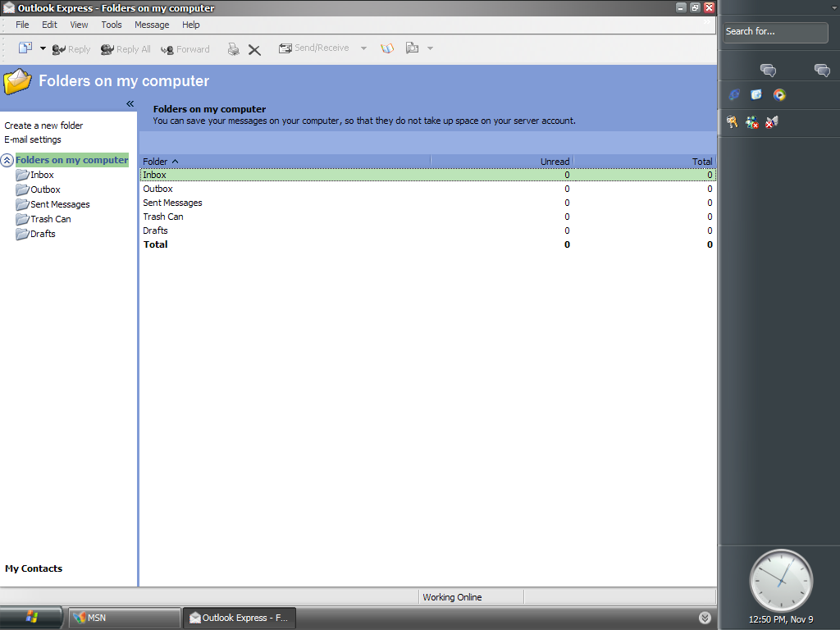Click the printer icon in toolbar
The height and width of the screenshot is (630, 840).
[x=234, y=49]
